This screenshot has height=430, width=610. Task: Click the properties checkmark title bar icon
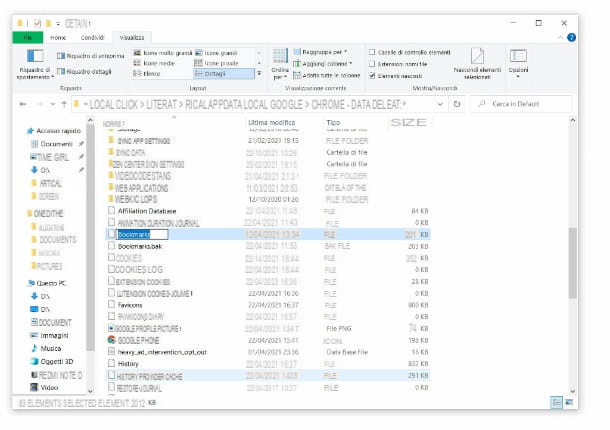[x=37, y=24]
